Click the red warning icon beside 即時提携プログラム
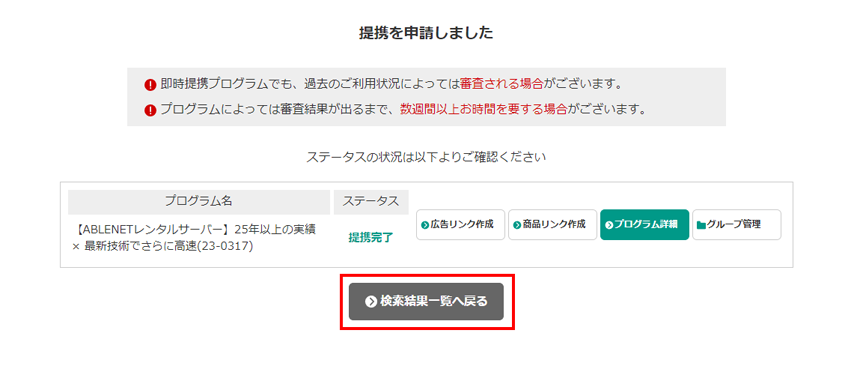The image size is (852, 372). (x=151, y=85)
